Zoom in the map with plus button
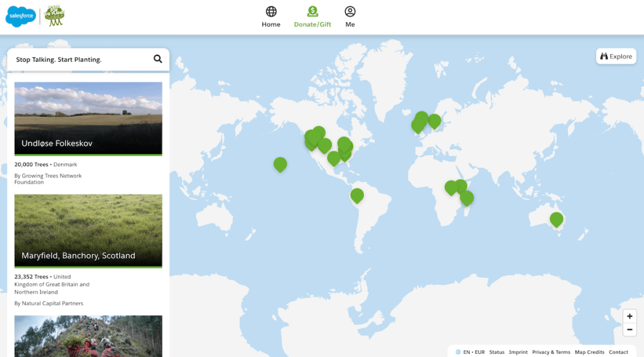 pos(630,317)
